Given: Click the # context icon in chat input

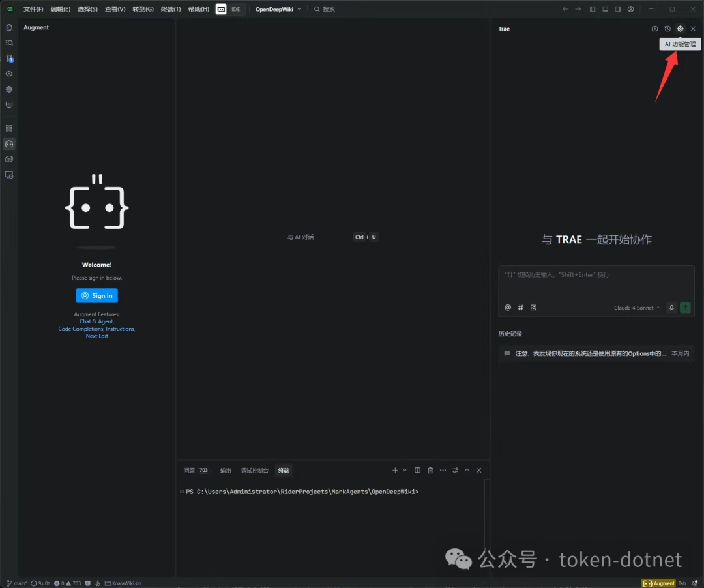Looking at the screenshot, I should pos(520,308).
